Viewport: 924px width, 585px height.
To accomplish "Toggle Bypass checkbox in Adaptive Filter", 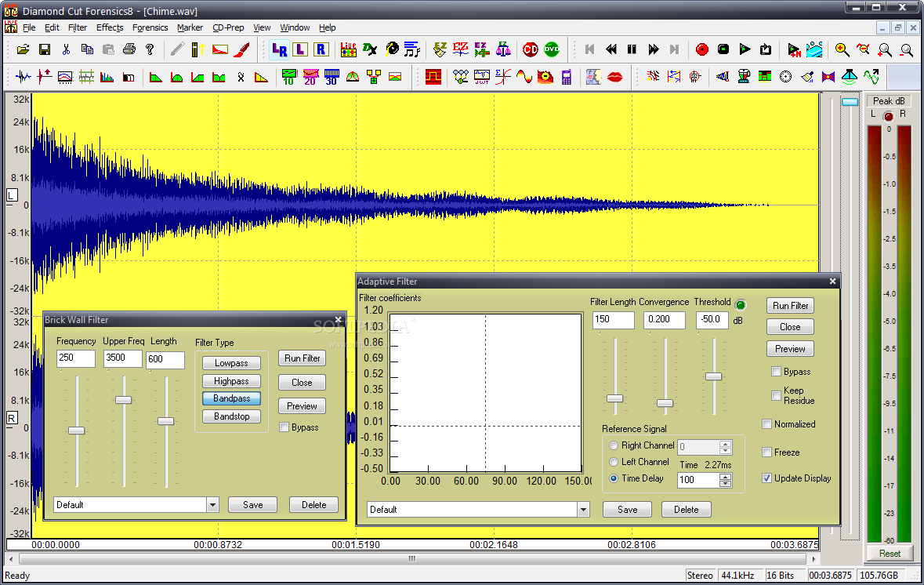I will tap(776, 372).
